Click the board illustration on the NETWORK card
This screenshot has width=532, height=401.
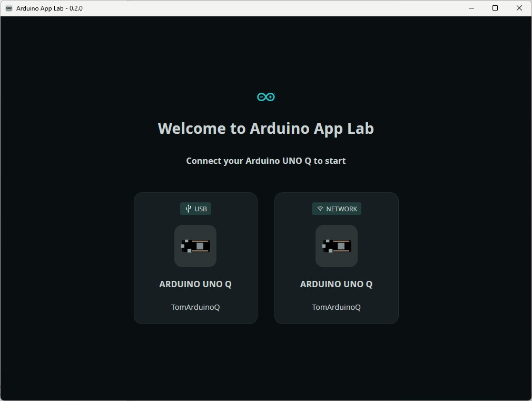pyautogui.click(x=336, y=246)
